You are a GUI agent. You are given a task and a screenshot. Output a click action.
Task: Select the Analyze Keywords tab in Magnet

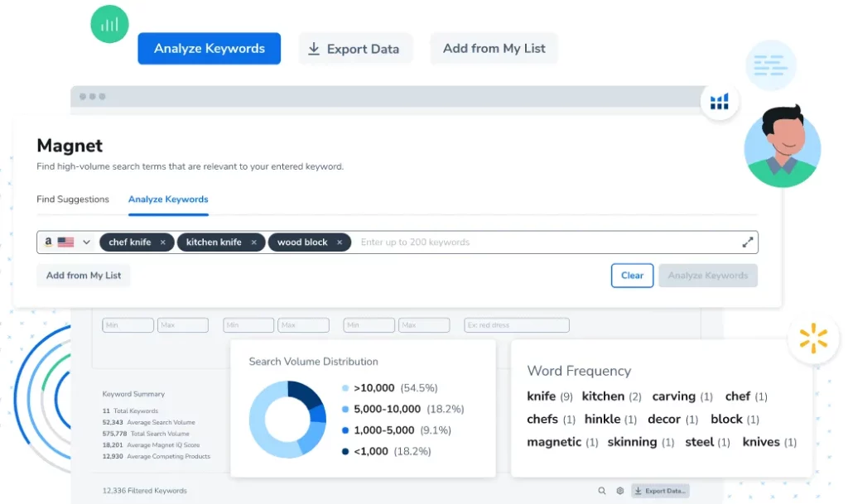click(x=168, y=199)
